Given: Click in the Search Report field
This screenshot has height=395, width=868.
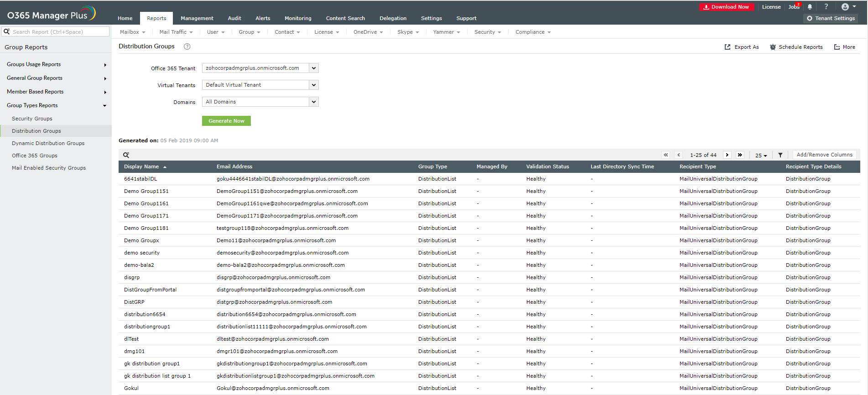Looking at the screenshot, I should [x=56, y=31].
